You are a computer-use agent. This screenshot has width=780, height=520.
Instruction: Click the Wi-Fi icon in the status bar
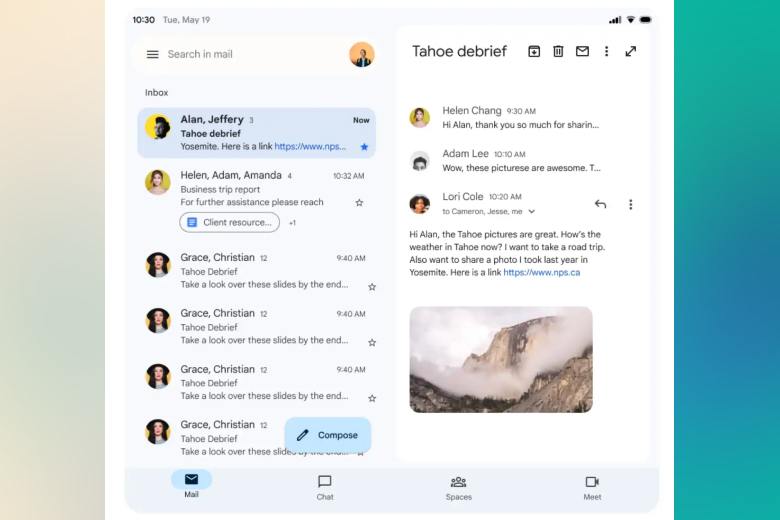click(630, 20)
